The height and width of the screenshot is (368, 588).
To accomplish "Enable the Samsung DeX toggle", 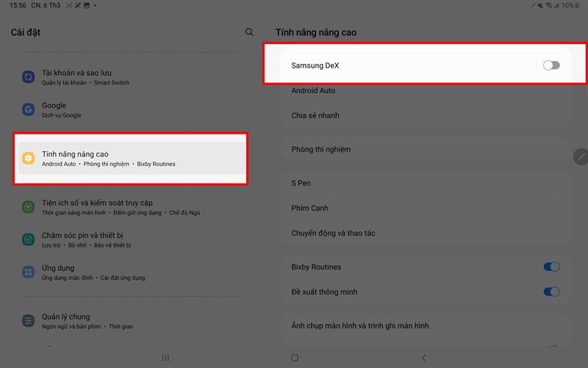I will 551,65.
